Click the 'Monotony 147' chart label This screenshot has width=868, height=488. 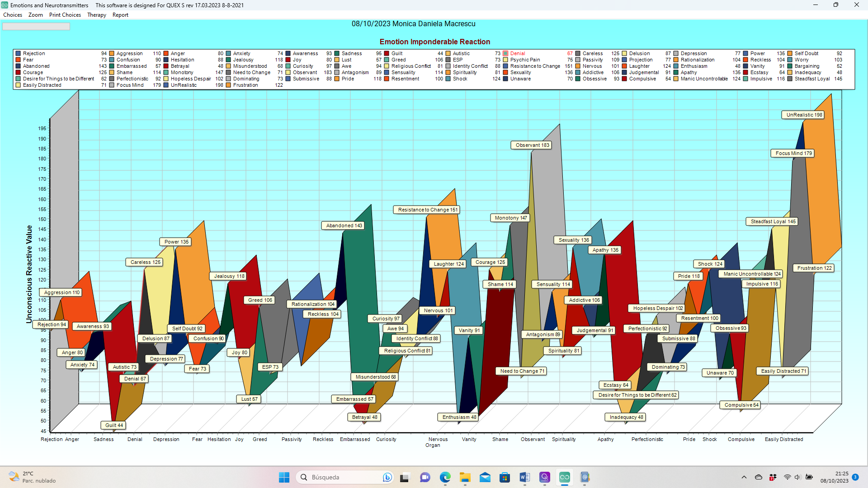coord(511,218)
